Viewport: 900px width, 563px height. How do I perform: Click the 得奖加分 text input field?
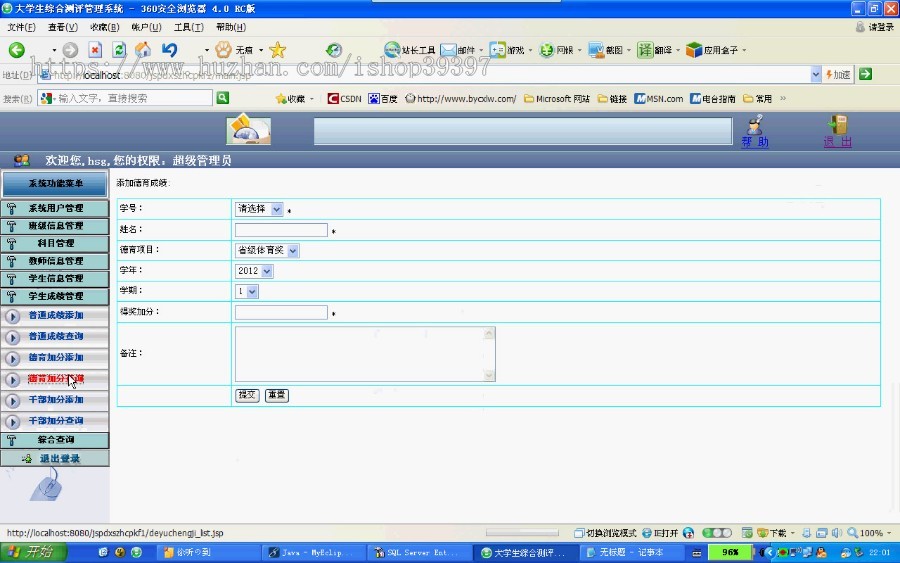tap(281, 312)
